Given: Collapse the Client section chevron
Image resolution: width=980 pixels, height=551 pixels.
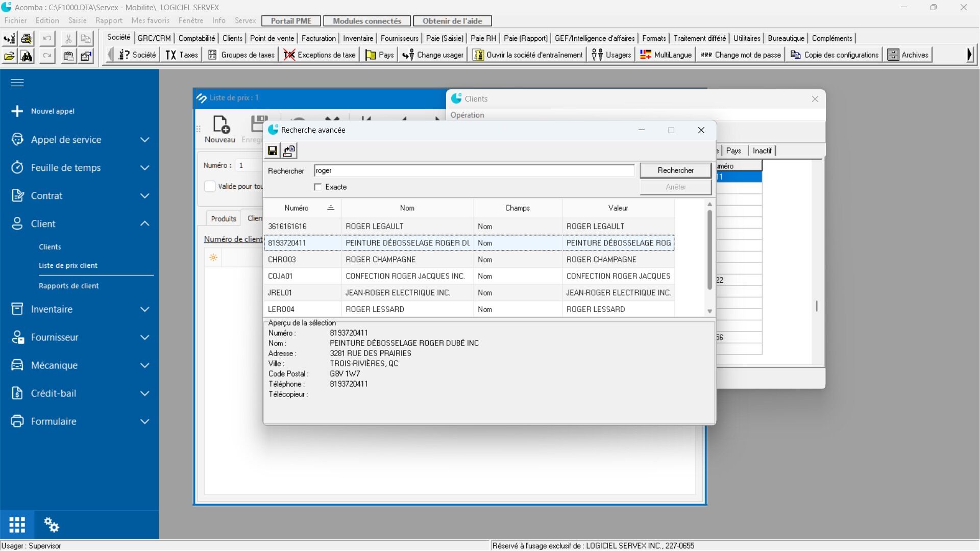Looking at the screenshot, I should [x=145, y=223].
